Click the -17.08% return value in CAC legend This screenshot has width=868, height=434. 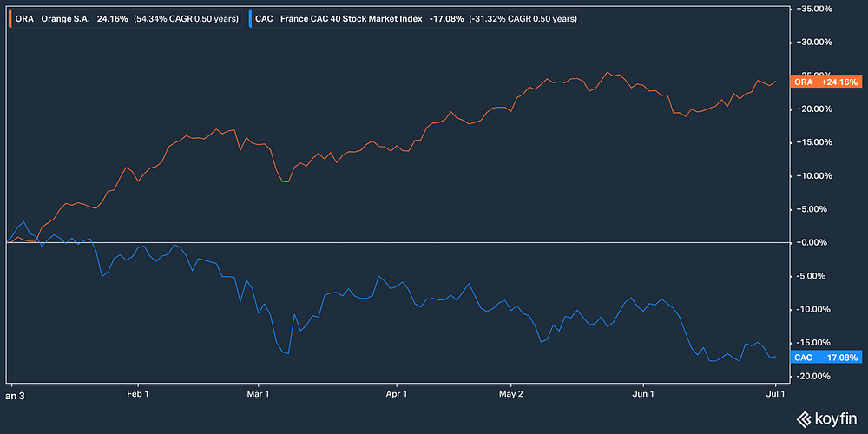click(446, 19)
